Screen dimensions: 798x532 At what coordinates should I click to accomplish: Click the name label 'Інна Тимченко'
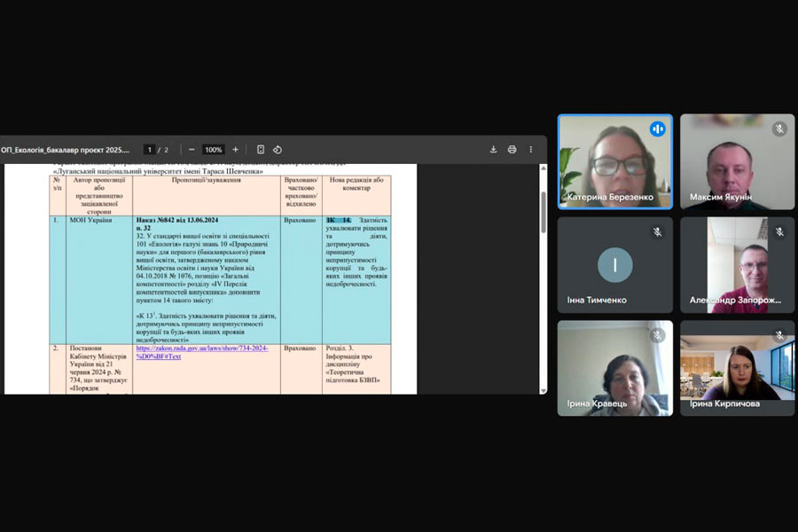click(x=597, y=301)
